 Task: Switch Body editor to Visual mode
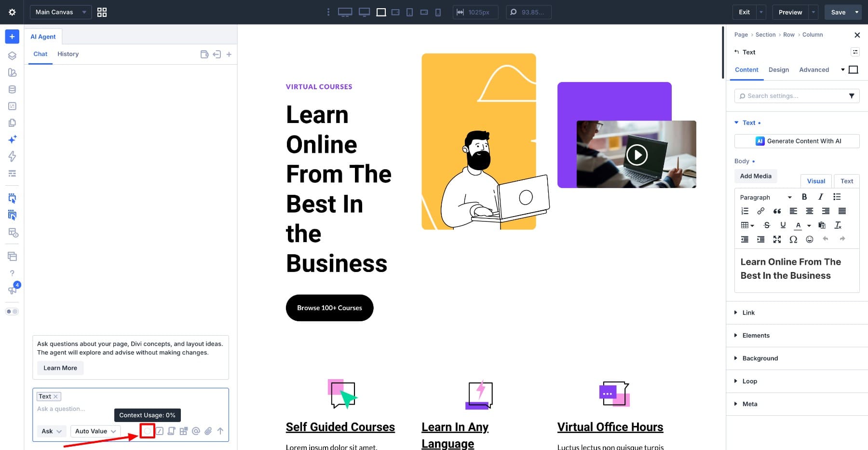(x=816, y=181)
